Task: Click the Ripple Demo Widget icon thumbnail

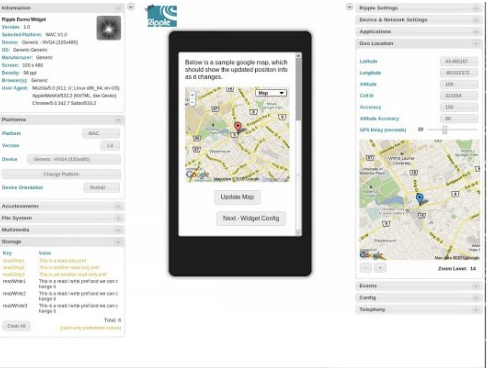Action: 109,28
